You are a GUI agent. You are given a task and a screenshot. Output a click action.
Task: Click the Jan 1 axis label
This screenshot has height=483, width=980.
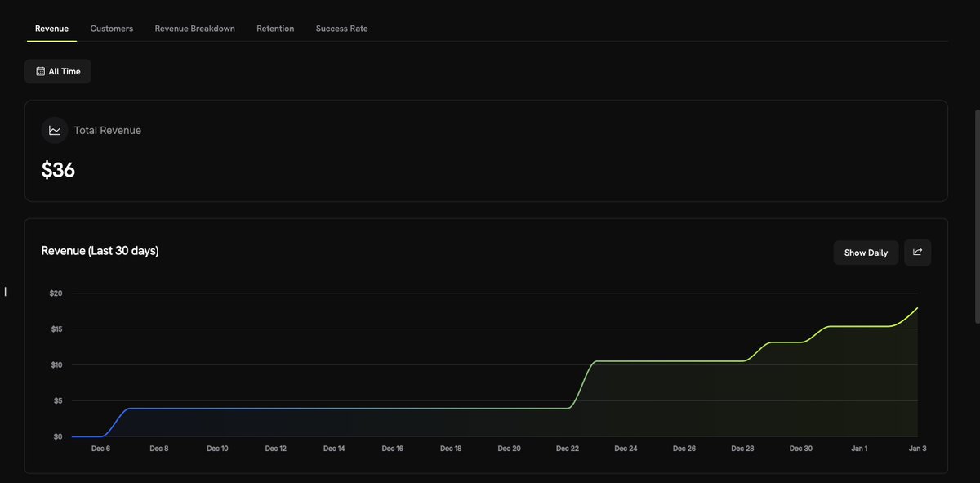[860, 449]
